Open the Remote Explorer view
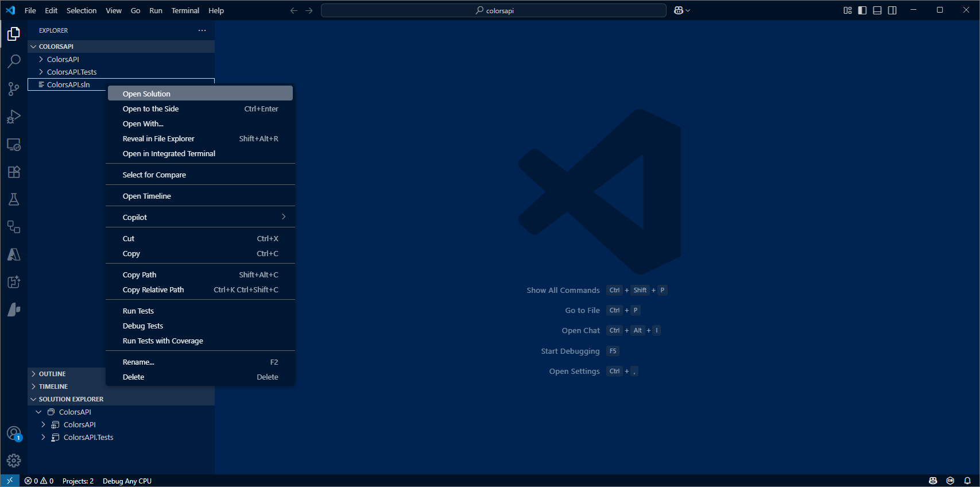Viewport: 980px width, 487px height. (14, 144)
